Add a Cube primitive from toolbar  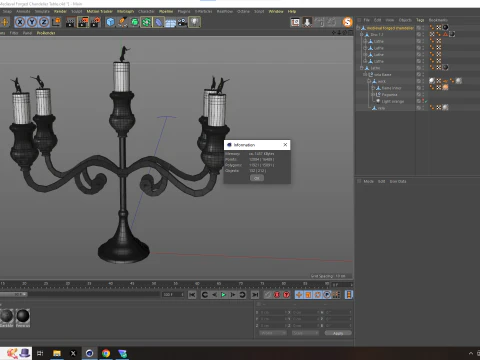110,22
